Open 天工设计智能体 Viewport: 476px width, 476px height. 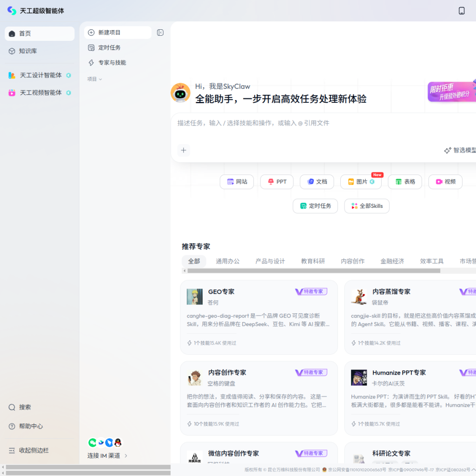pos(40,75)
